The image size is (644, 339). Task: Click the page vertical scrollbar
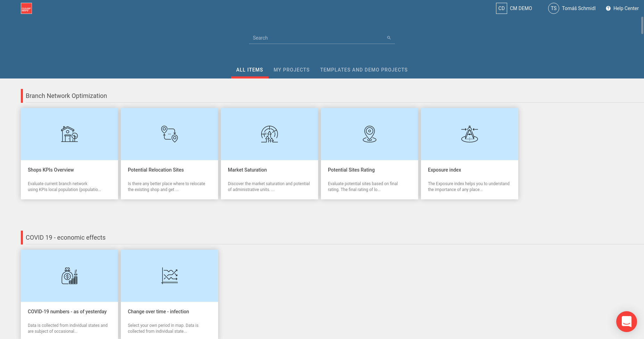pos(642,25)
